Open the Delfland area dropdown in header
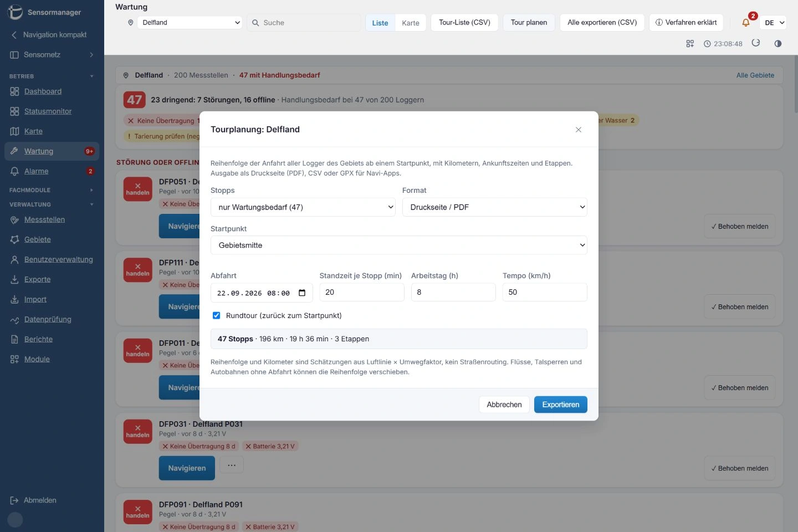Viewport: 798px width, 532px height. tap(190, 23)
